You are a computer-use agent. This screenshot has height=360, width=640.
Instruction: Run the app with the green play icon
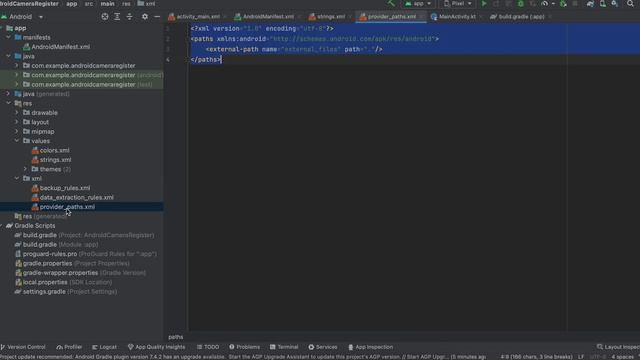pyautogui.click(x=484, y=4)
